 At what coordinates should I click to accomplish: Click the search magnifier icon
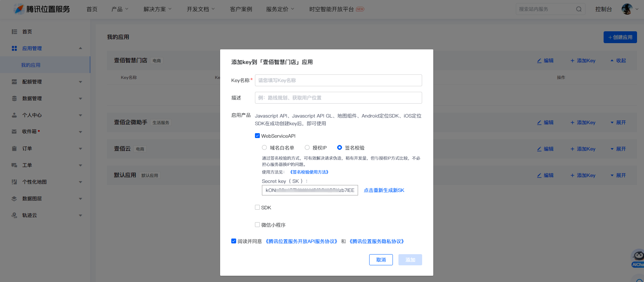(x=579, y=9)
